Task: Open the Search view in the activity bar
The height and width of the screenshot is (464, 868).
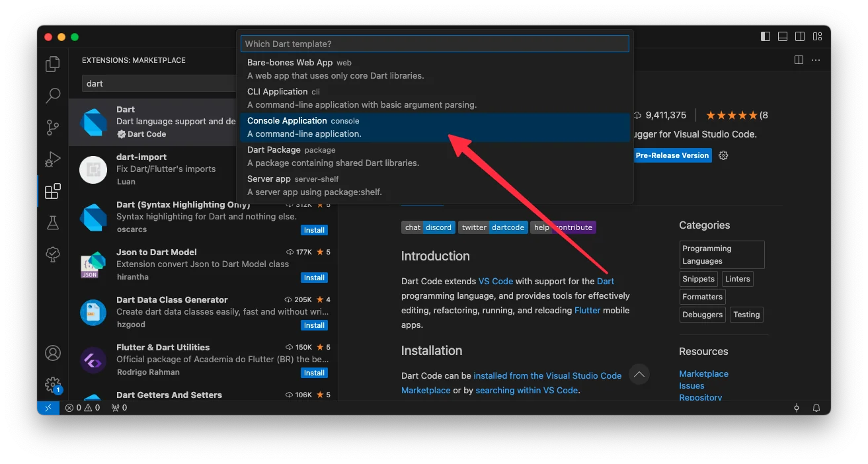Action: (x=53, y=96)
